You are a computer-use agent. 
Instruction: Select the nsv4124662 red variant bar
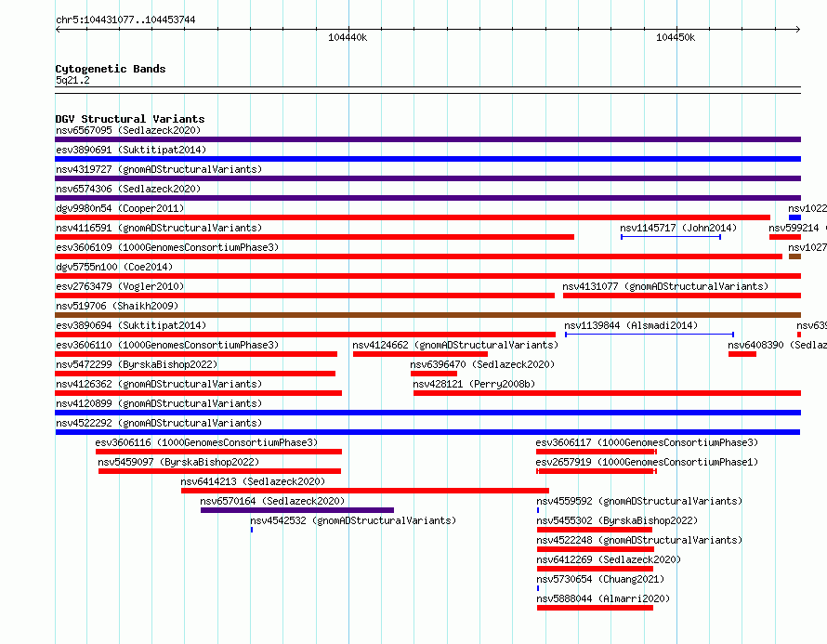(420, 354)
